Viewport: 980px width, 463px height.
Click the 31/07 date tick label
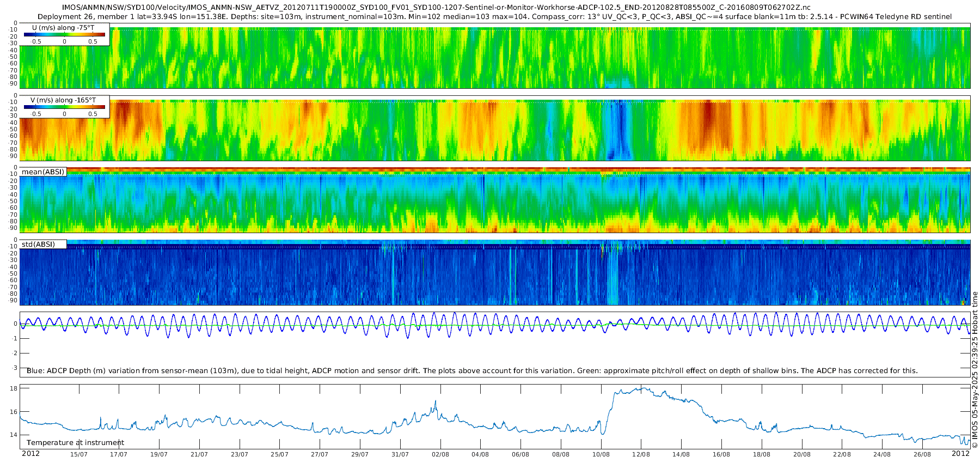pos(400,454)
